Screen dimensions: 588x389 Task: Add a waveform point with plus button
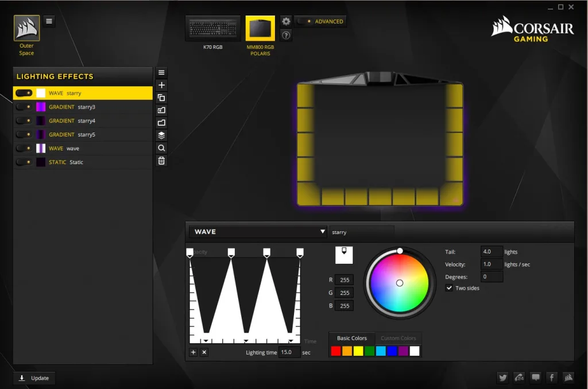[x=193, y=352]
